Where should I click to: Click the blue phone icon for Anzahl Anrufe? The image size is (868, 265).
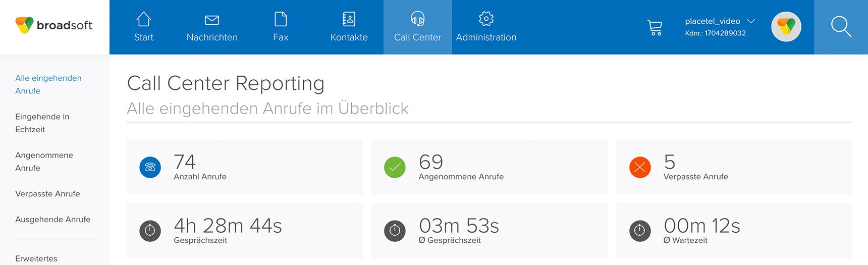click(150, 168)
